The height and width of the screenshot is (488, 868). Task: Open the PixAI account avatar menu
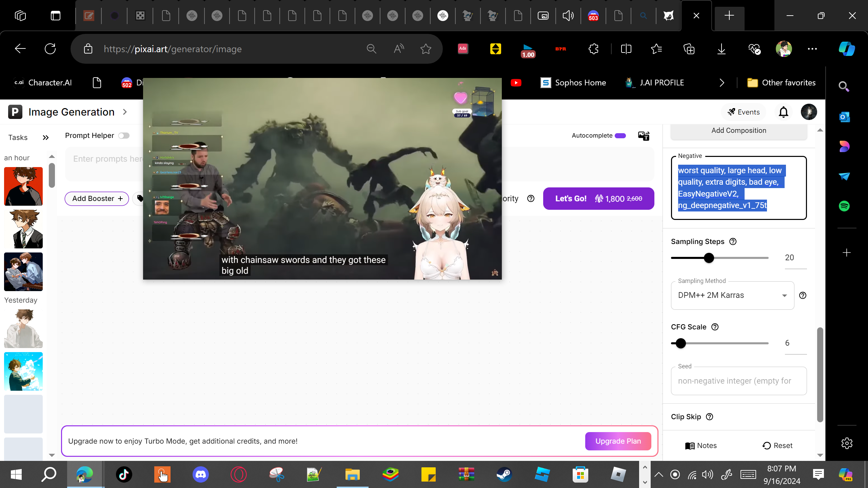click(809, 112)
